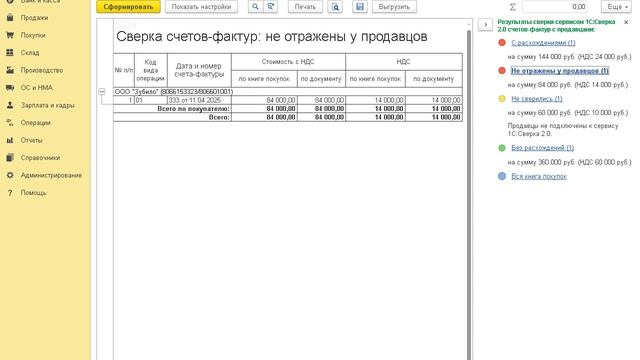
Task: Click the green circle beside Без расхождений
Action: [x=502, y=148]
